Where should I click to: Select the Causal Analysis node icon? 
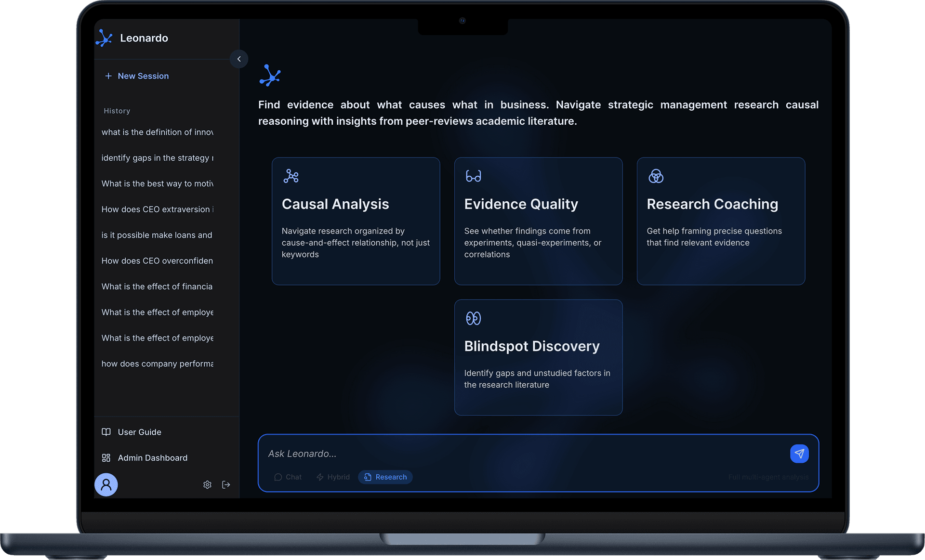click(x=291, y=176)
